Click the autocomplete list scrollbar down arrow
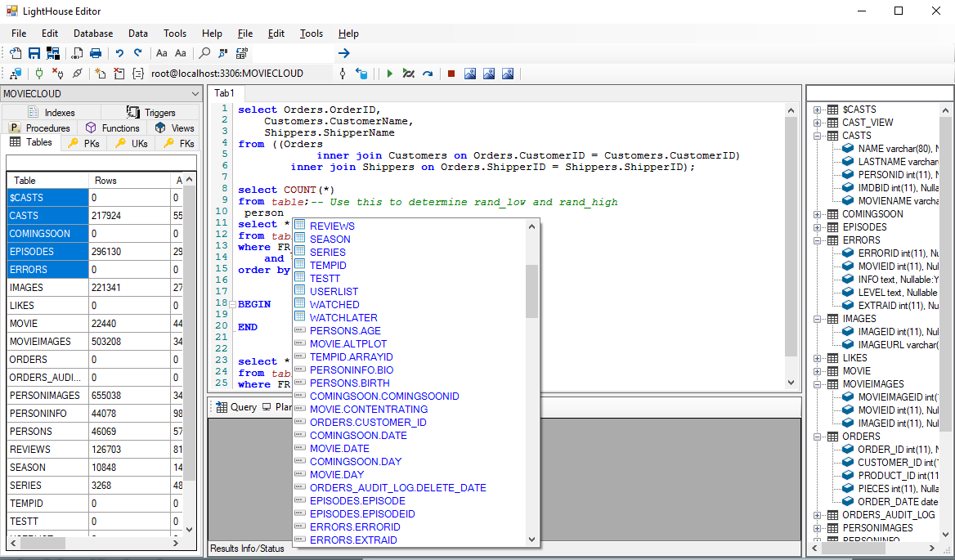 click(x=532, y=540)
